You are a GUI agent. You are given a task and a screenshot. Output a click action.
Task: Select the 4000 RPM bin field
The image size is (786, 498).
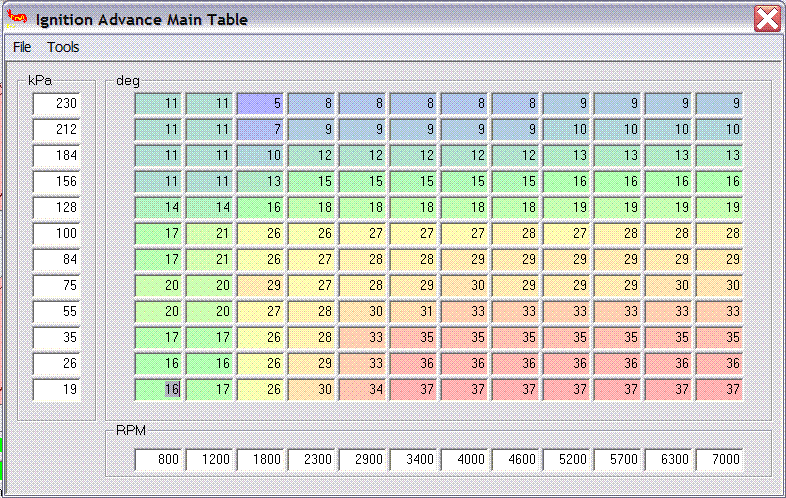click(x=465, y=460)
